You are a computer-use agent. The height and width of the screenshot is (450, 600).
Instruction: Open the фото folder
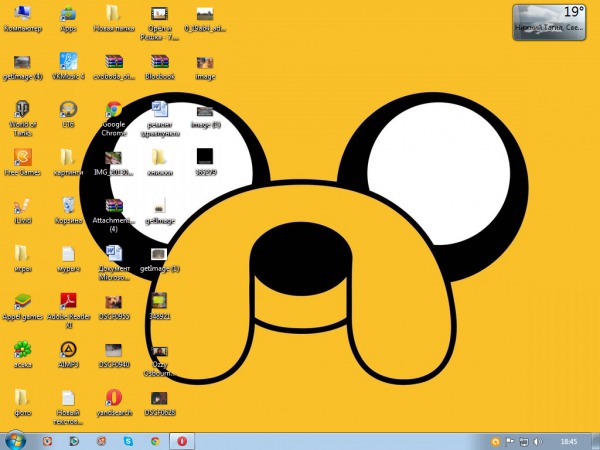coord(23,403)
